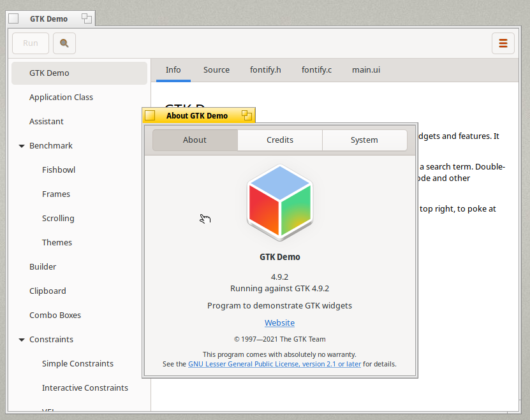Image resolution: width=530 pixels, height=420 pixels.
Task: Click the GTK cube logo in About dialog
Action: click(280, 203)
